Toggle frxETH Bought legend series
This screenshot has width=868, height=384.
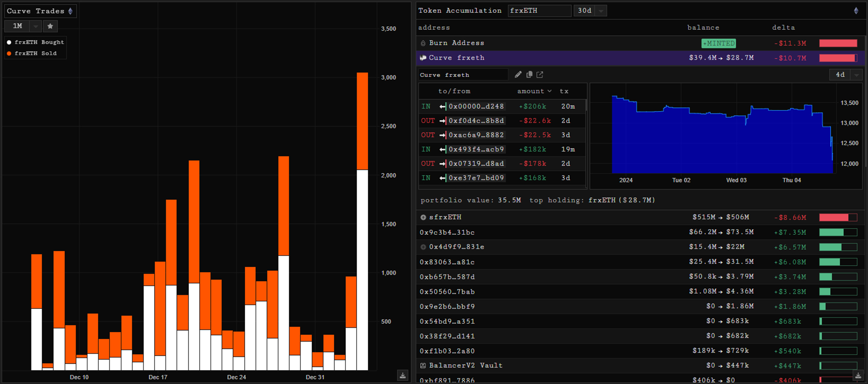coord(35,42)
